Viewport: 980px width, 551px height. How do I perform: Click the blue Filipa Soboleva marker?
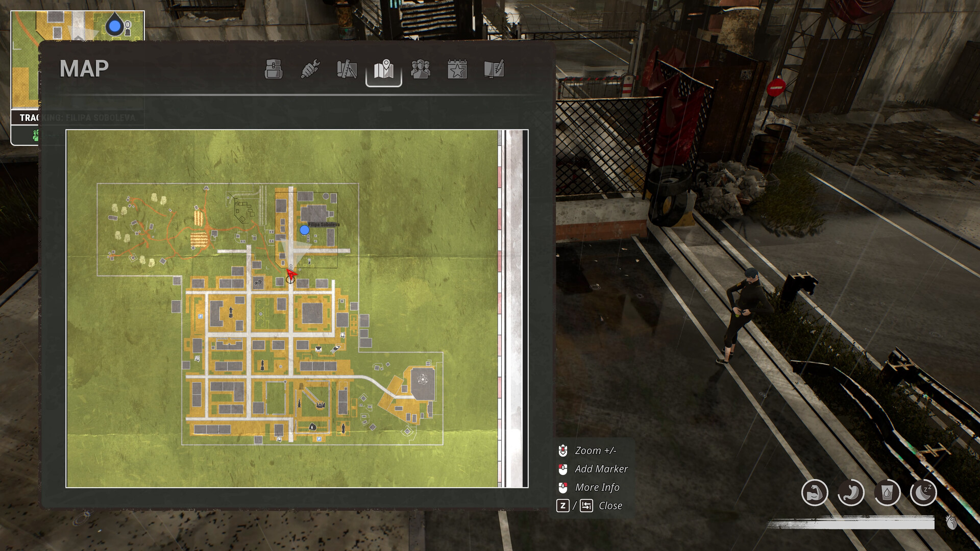305,231
